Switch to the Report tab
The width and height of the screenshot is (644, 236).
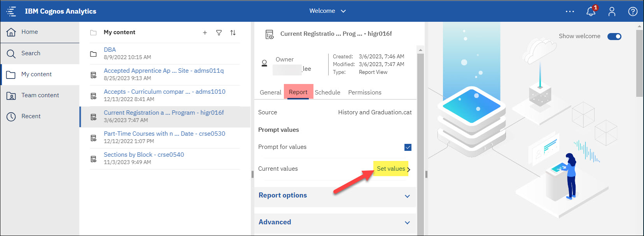pos(298,92)
